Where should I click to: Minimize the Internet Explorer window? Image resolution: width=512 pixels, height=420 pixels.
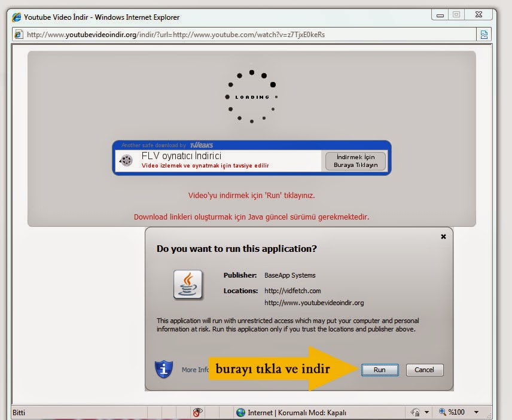(x=440, y=15)
